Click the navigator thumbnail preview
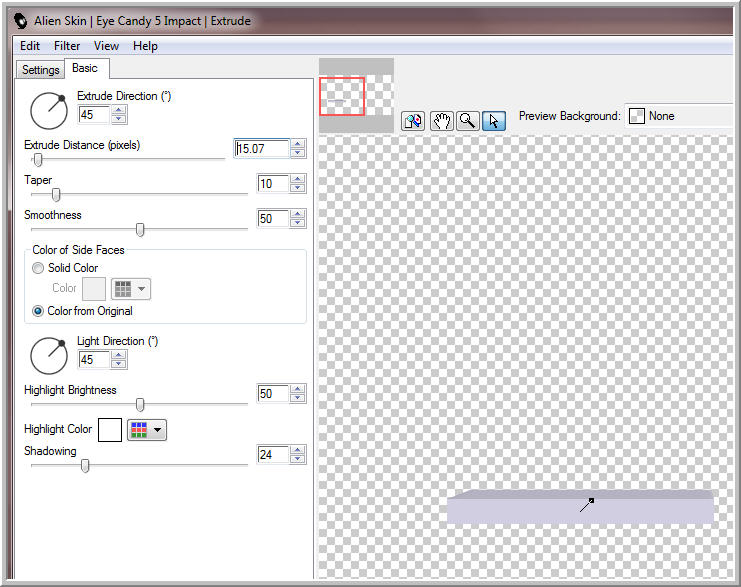Screen dimensions: 741x587 click(x=356, y=96)
